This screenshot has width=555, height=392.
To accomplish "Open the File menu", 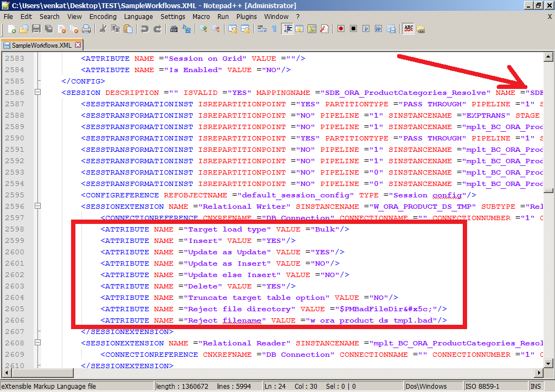I will (8, 17).
